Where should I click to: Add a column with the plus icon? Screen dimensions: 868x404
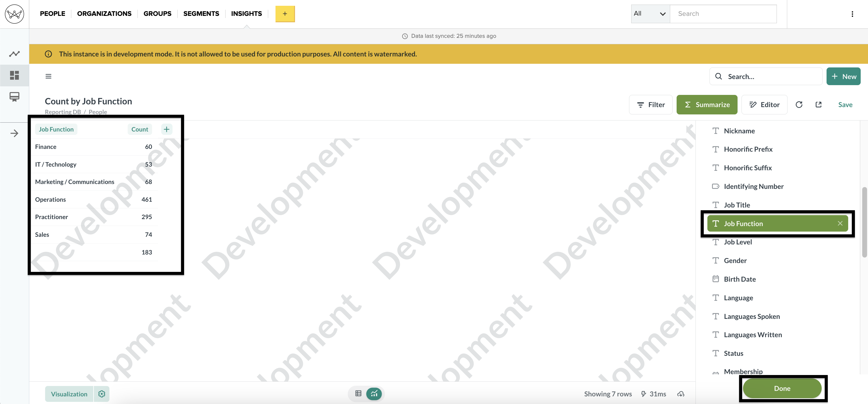tap(166, 129)
